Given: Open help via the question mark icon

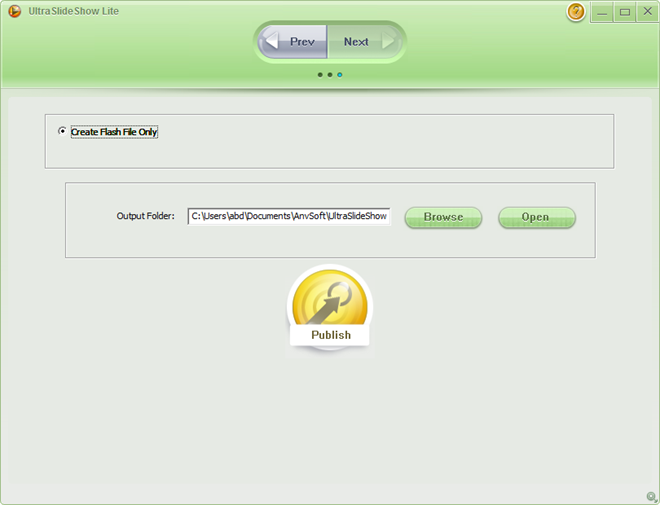Looking at the screenshot, I should point(575,12).
